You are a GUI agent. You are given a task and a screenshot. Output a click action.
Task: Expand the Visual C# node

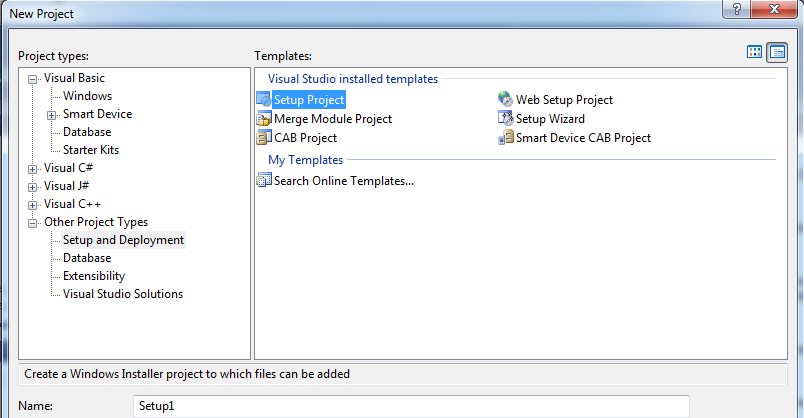pos(33,169)
